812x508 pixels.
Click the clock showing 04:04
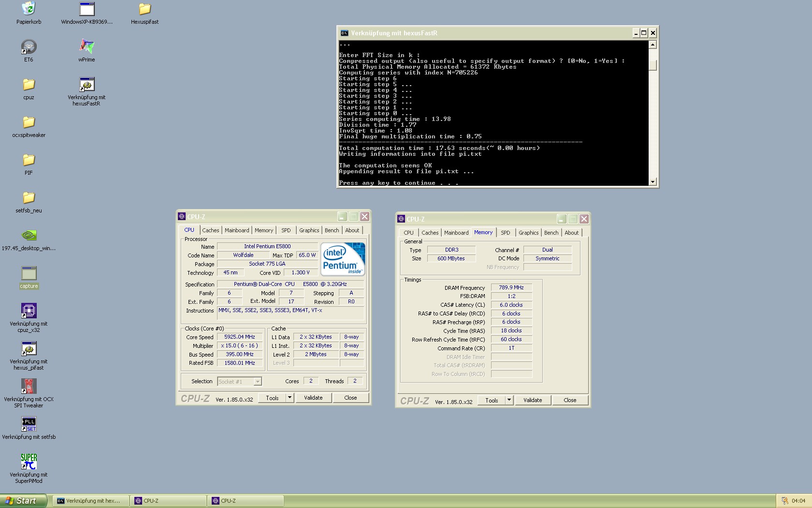798,501
